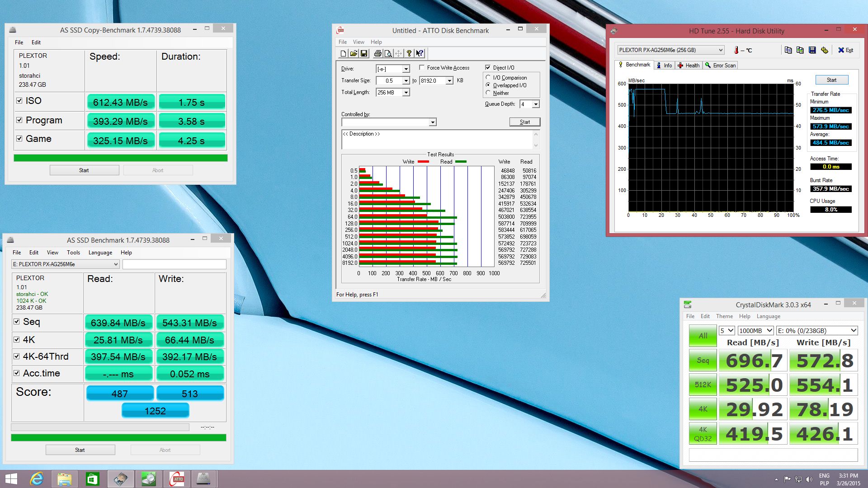Open the Theme menu in CrystalDiskMark
Screen dimensions: 868x488
tap(724, 316)
